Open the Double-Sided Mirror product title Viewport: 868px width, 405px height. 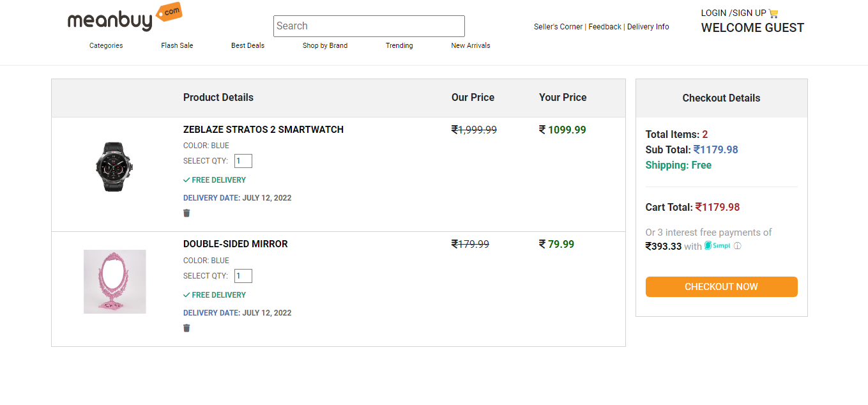tap(236, 244)
